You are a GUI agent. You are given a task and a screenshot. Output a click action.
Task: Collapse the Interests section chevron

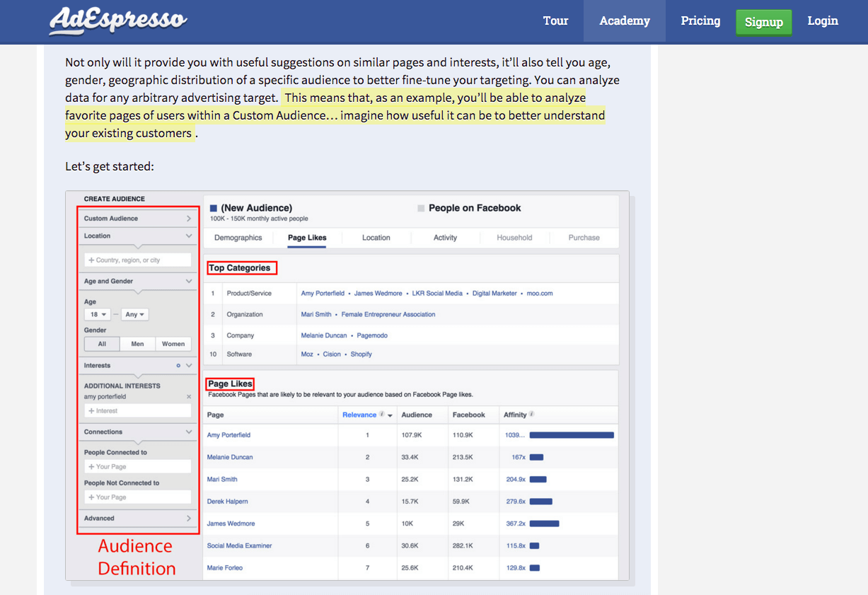pos(189,366)
